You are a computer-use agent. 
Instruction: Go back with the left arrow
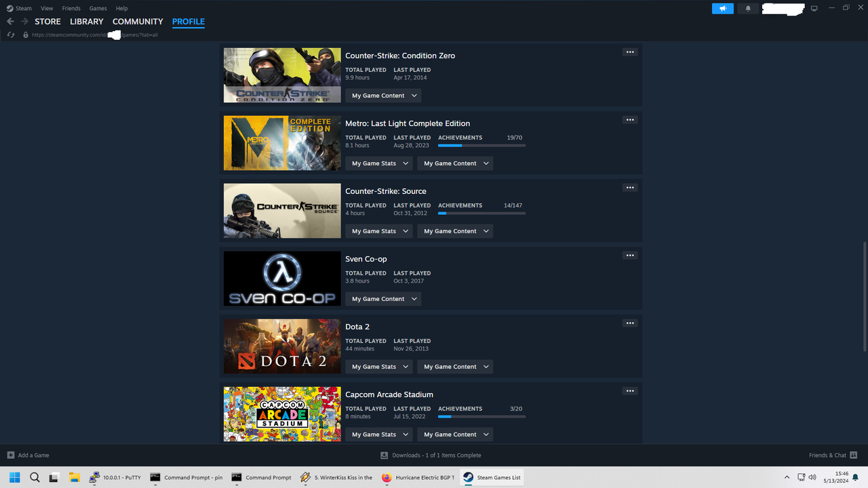click(x=10, y=22)
